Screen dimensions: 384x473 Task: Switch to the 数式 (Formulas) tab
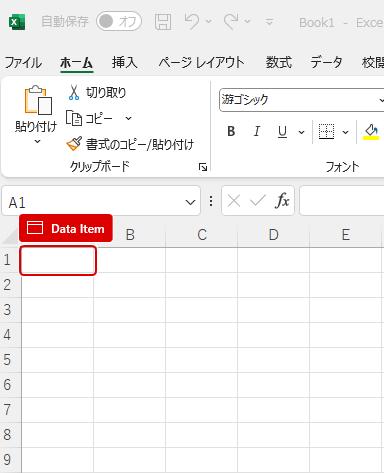(279, 62)
